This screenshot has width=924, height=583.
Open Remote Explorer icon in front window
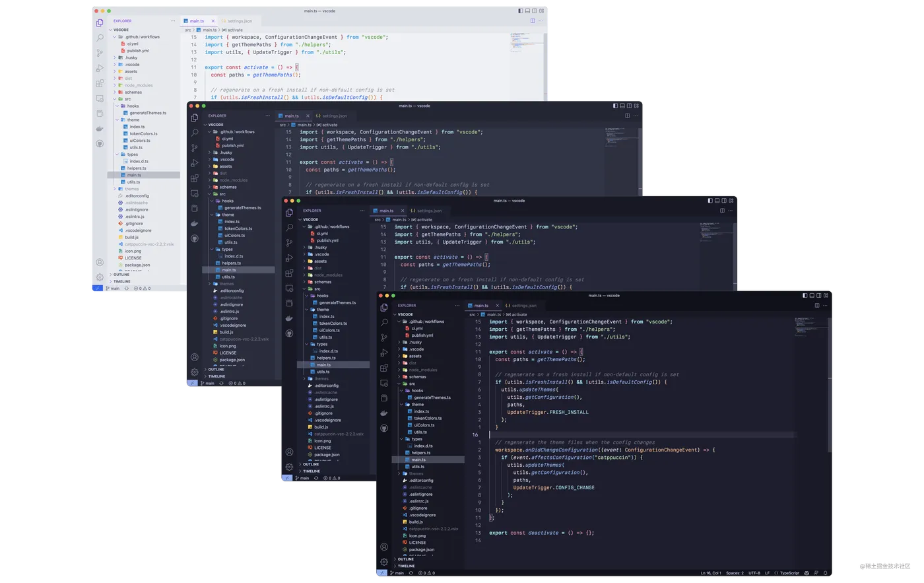(x=384, y=383)
